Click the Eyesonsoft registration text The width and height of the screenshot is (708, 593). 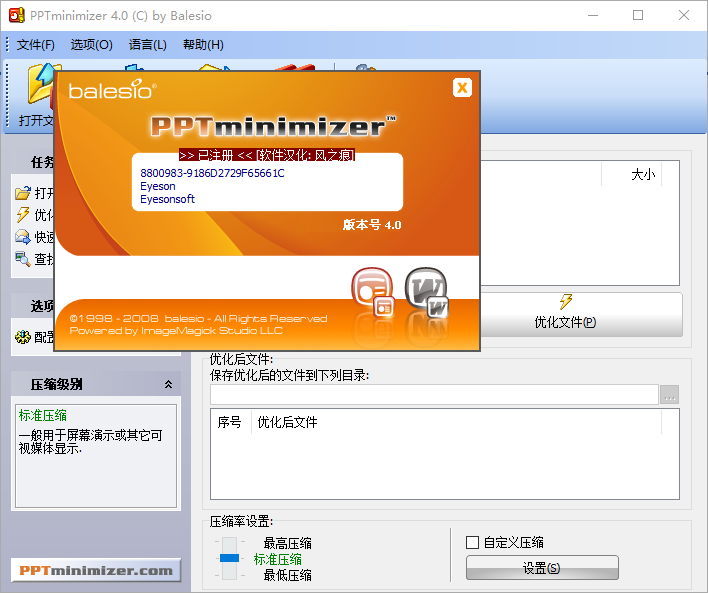[x=168, y=199]
